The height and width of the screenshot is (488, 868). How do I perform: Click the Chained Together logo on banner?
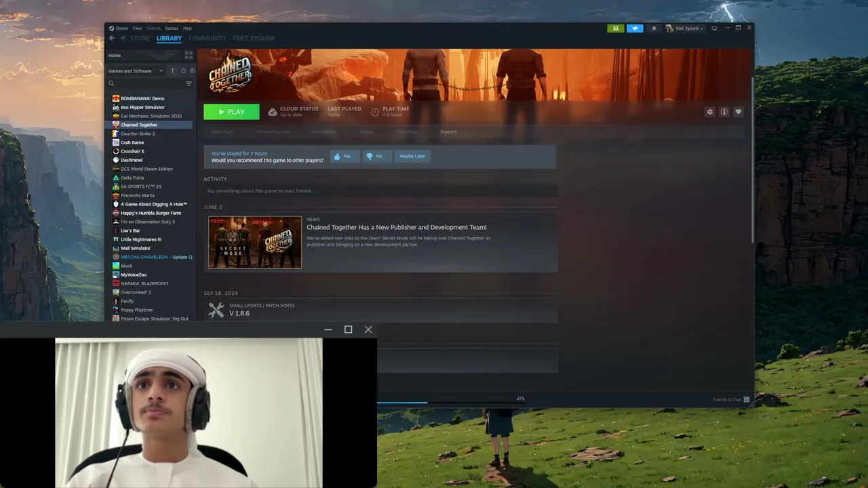(x=230, y=72)
